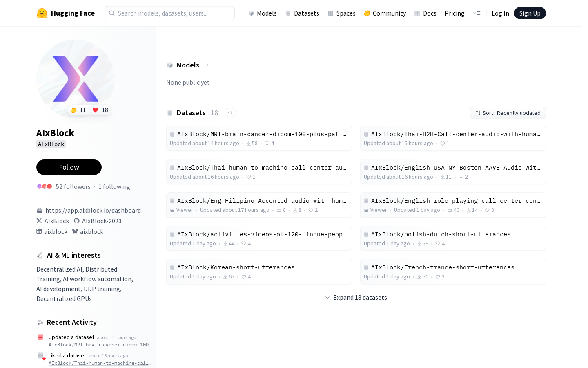This screenshot has width=588, height=368.
Task: Open the English-role-playing-call-center dataset card
Action: pos(453,205)
